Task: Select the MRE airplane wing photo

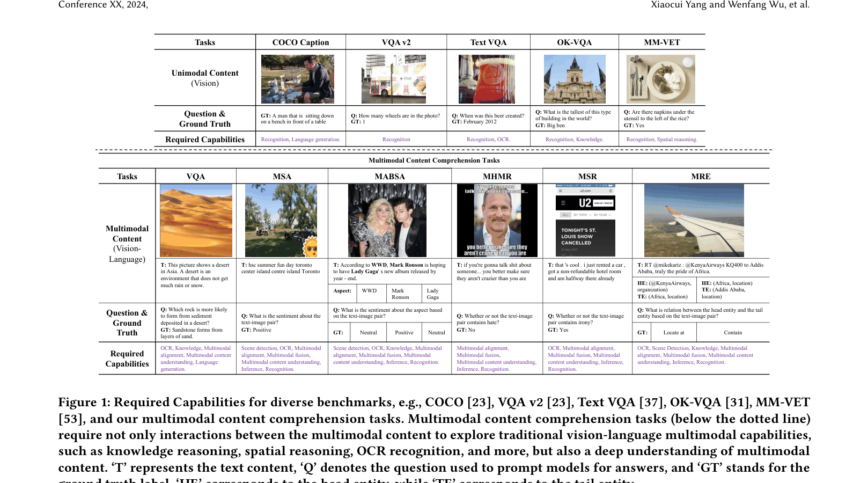Action: (694, 221)
